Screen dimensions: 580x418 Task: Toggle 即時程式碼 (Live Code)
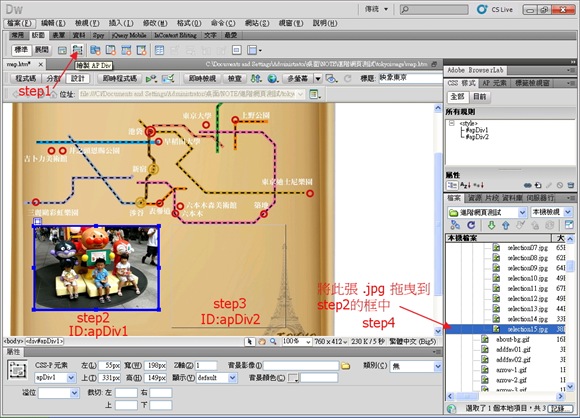[x=119, y=78]
